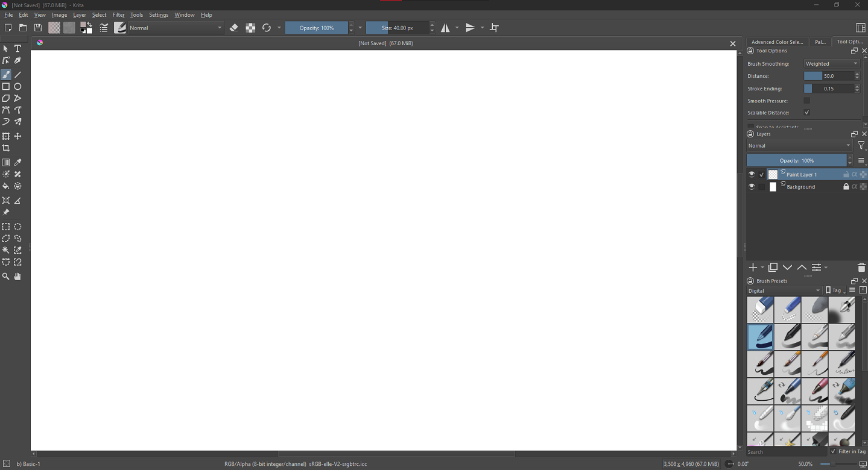The width and height of the screenshot is (868, 470).
Task: Select the eraser brush preset thumbnail
Action: click(x=760, y=310)
